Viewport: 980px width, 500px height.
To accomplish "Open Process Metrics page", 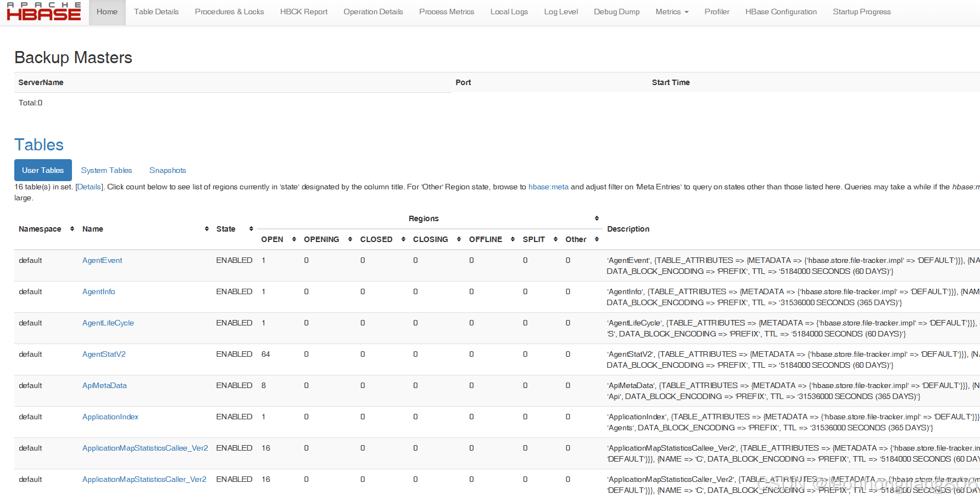I will (447, 12).
